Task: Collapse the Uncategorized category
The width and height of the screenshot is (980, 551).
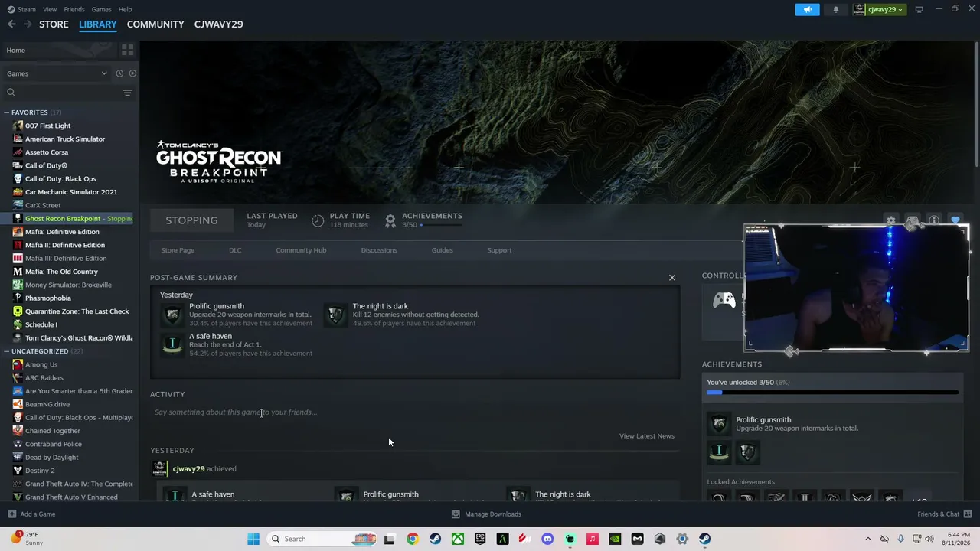Action: pos(6,351)
